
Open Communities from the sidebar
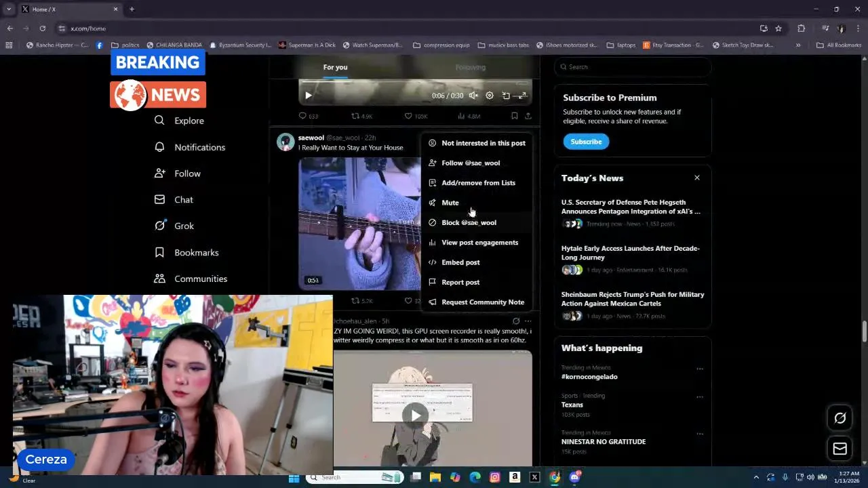[190, 279]
